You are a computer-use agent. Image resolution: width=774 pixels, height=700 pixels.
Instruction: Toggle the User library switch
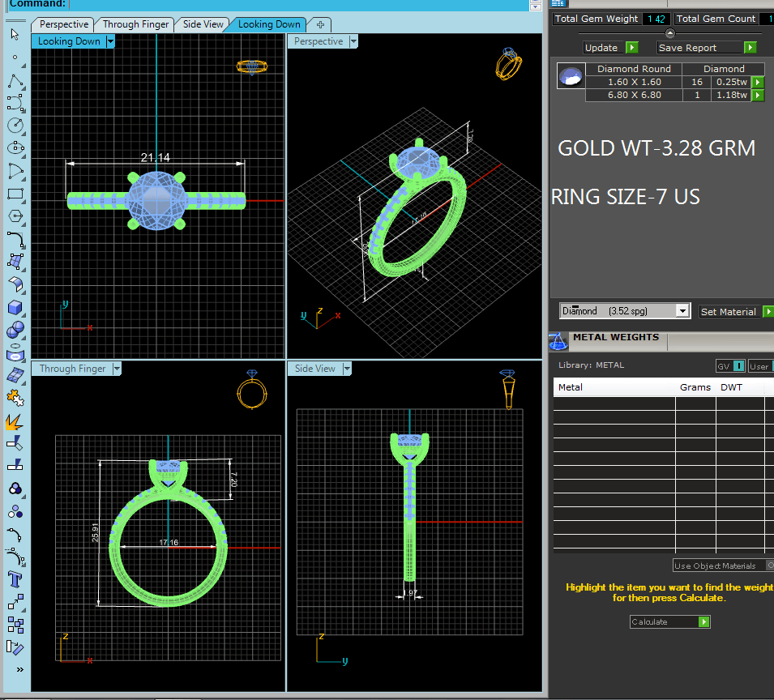click(x=760, y=366)
